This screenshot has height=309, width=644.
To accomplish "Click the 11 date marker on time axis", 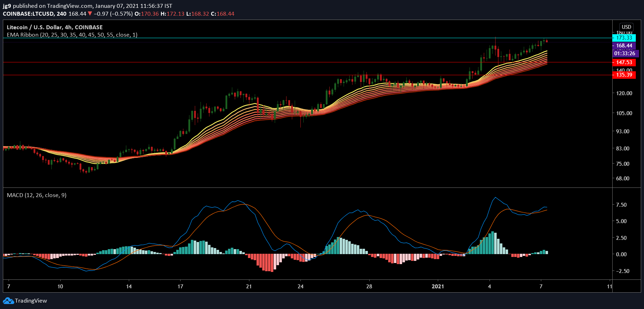I will coord(609,287).
